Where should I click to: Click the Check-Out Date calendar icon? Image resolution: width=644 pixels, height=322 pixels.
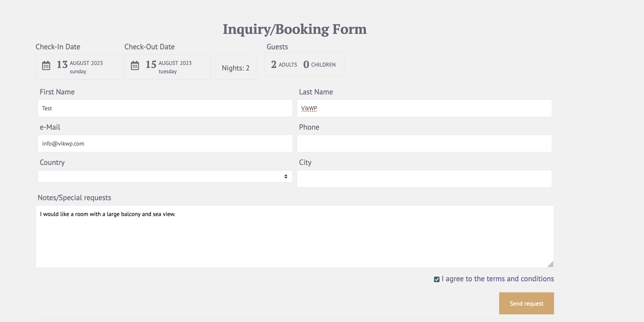click(x=135, y=65)
